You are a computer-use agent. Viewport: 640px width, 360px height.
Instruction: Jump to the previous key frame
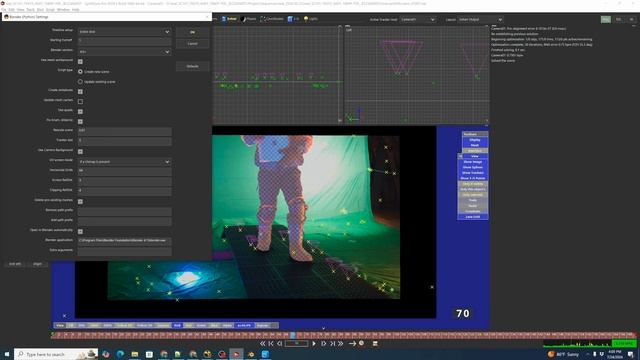(271, 344)
